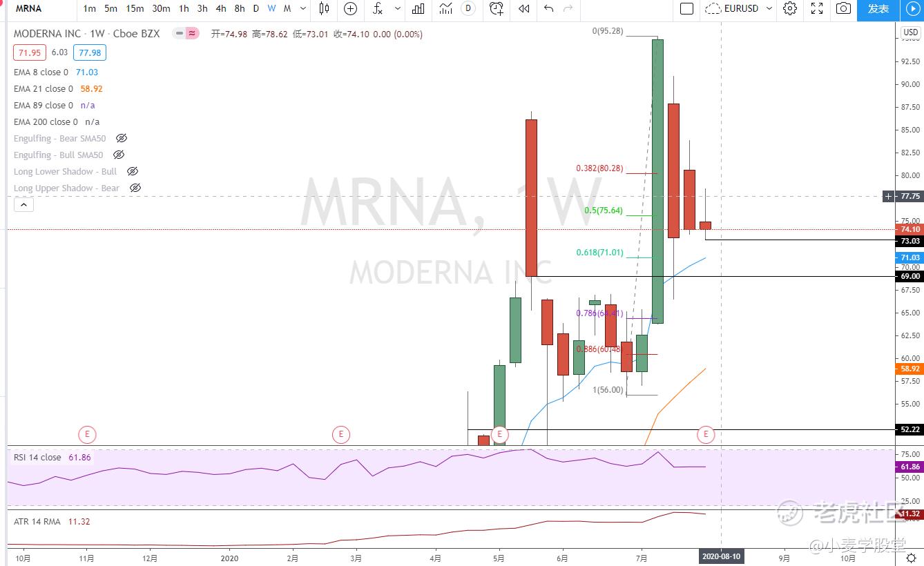Click the circled D icon in toolbar
Viewport: 924px width, 566px height.
(469, 9)
